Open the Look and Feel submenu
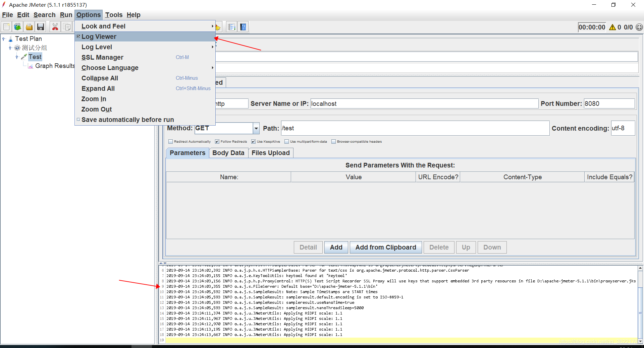The height and width of the screenshot is (348, 644). (x=145, y=26)
